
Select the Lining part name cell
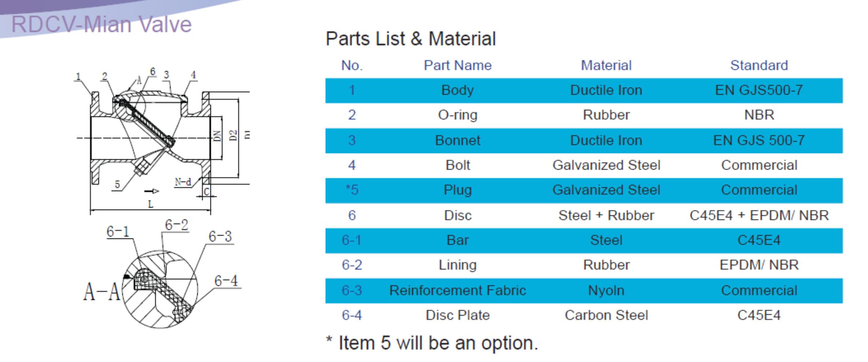coord(457,265)
